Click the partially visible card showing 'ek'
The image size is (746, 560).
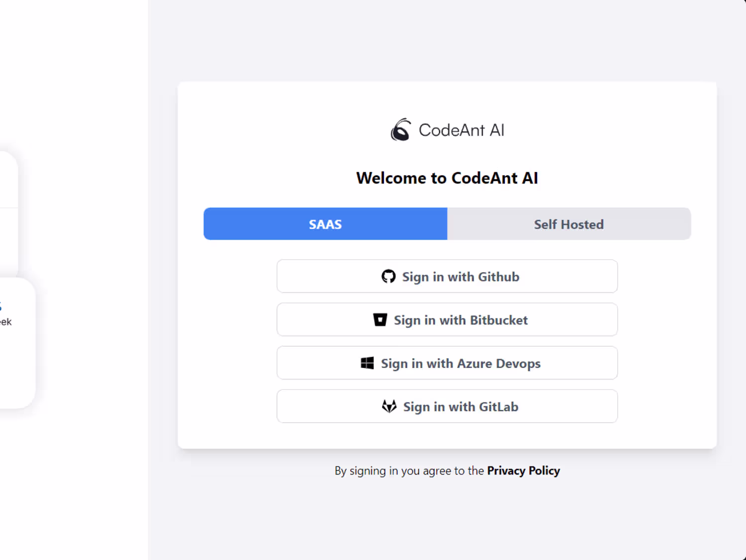click(15, 343)
